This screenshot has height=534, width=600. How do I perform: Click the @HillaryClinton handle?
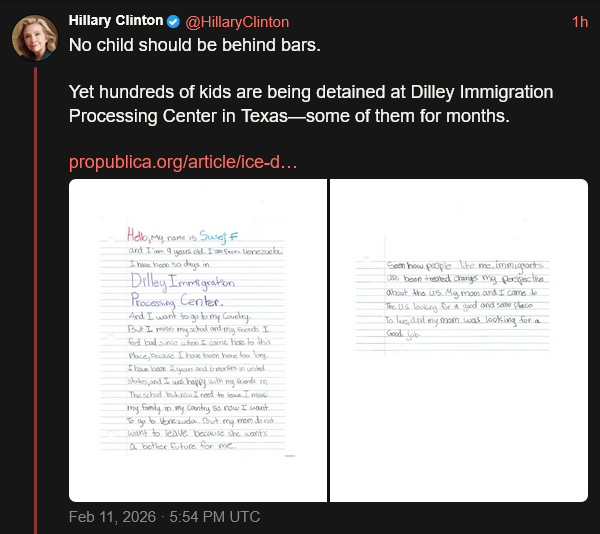click(236, 22)
